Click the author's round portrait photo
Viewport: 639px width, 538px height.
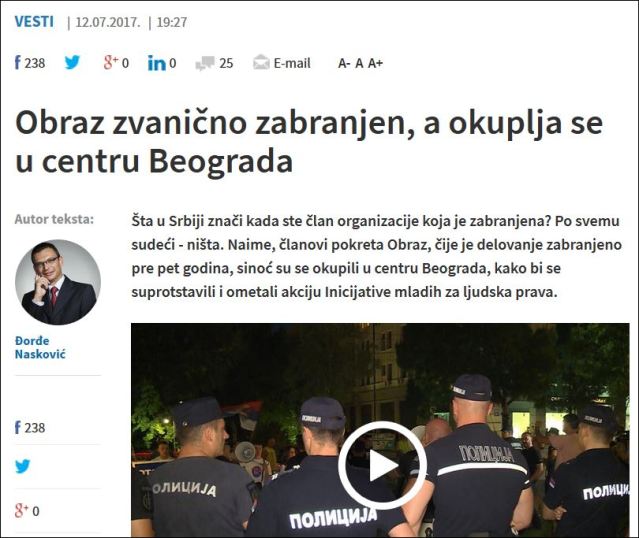[x=58, y=282]
